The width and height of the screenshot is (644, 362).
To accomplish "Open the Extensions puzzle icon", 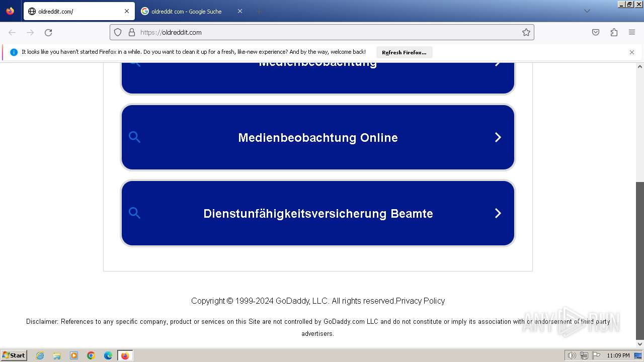I will pos(614,32).
